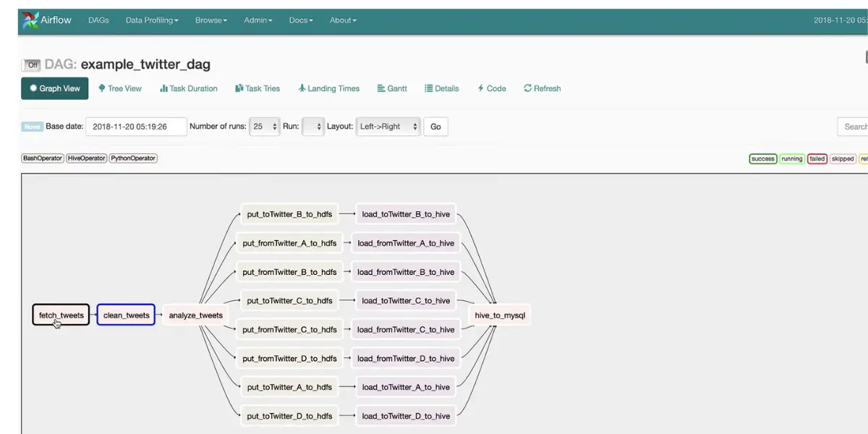This screenshot has width=868, height=434.
Task: Select the analyze_tweets task node
Action: point(196,315)
